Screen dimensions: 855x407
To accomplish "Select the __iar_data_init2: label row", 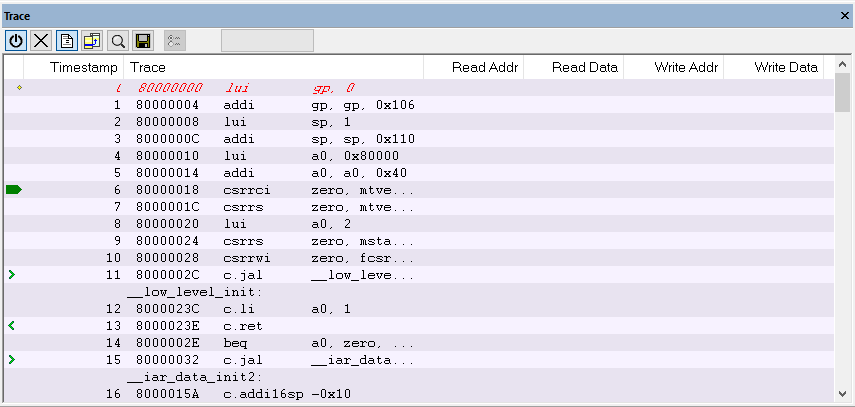I will 195,376.
